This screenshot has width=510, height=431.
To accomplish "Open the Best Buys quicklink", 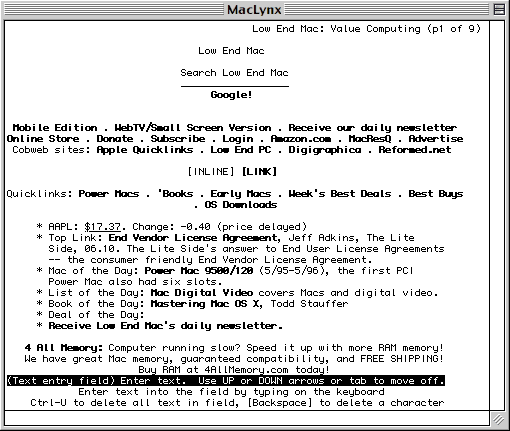I will point(436,194).
